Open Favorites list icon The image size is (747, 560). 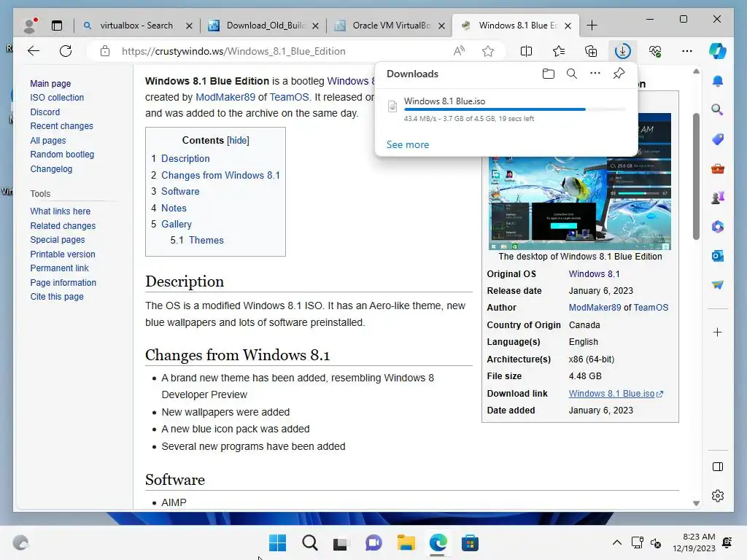pyautogui.click(x=559, y=51)
